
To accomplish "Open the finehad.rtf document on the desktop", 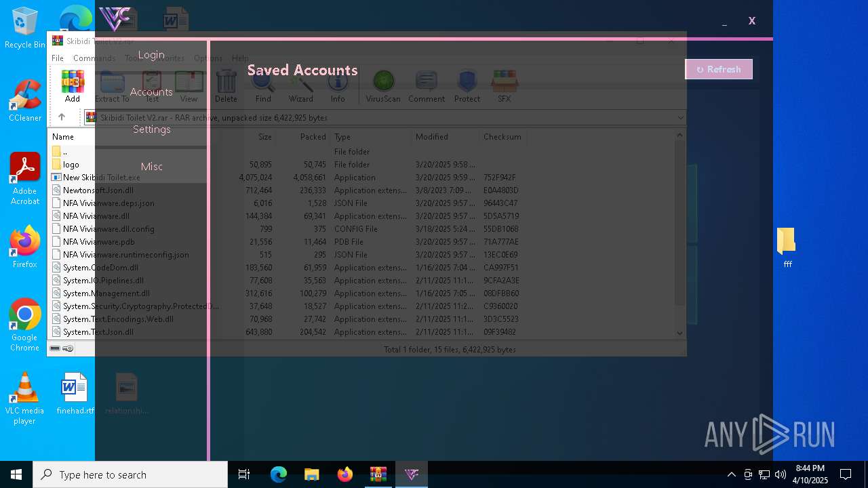I will point(75,393).
